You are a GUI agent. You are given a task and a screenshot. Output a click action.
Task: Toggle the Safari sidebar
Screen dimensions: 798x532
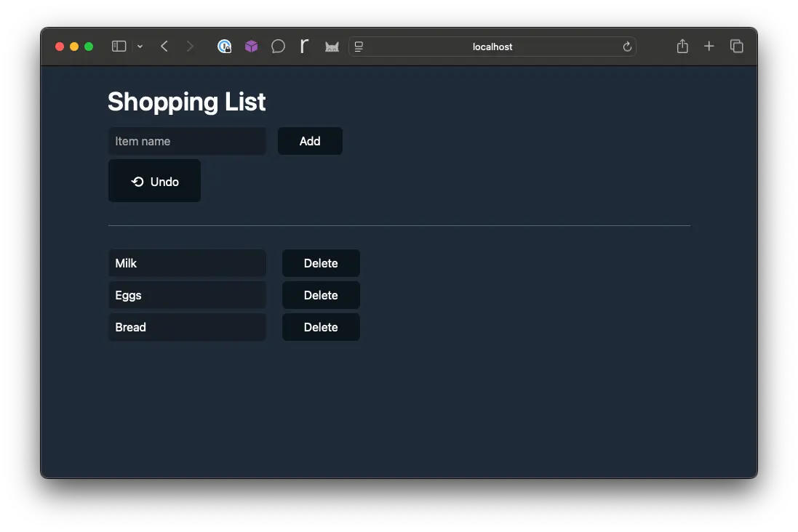click(118, 46)
